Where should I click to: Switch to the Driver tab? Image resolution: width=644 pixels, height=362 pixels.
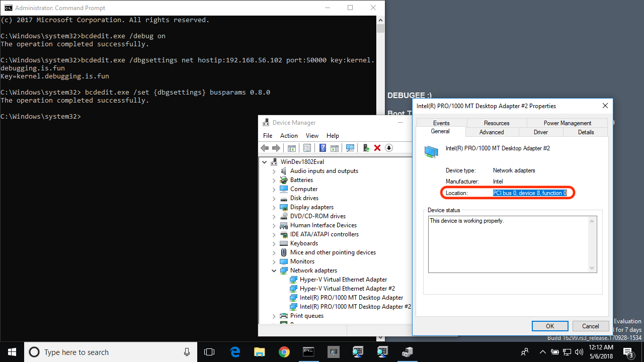[540, 132]
